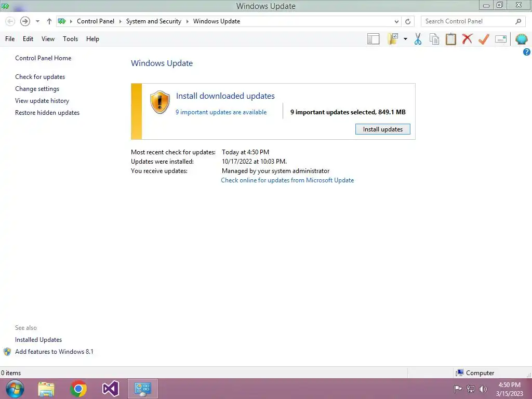Screen dimensions: 532x399
Task: Expand the address bar history dropdown
Action: pyautogui.click(x=396, y=22)
